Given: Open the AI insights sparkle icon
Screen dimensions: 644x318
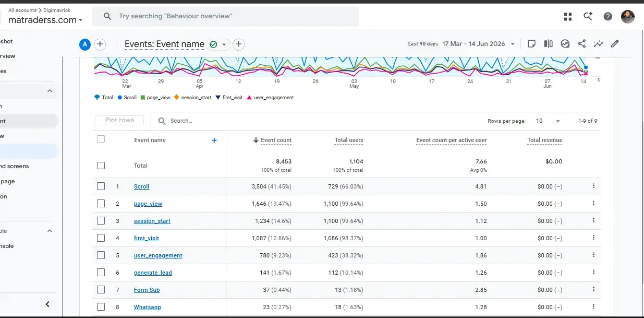Looking at the screenshot, I should click(x=588, y=17).
